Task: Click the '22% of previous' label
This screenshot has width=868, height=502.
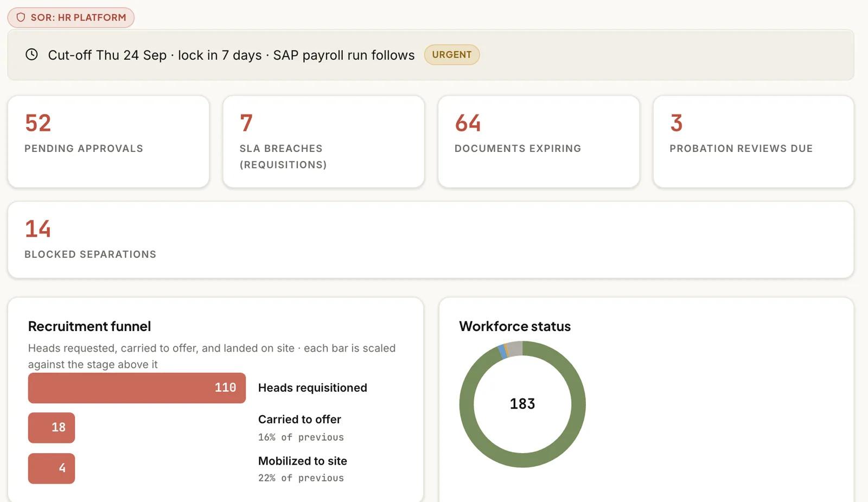Action: click(301, 478)
